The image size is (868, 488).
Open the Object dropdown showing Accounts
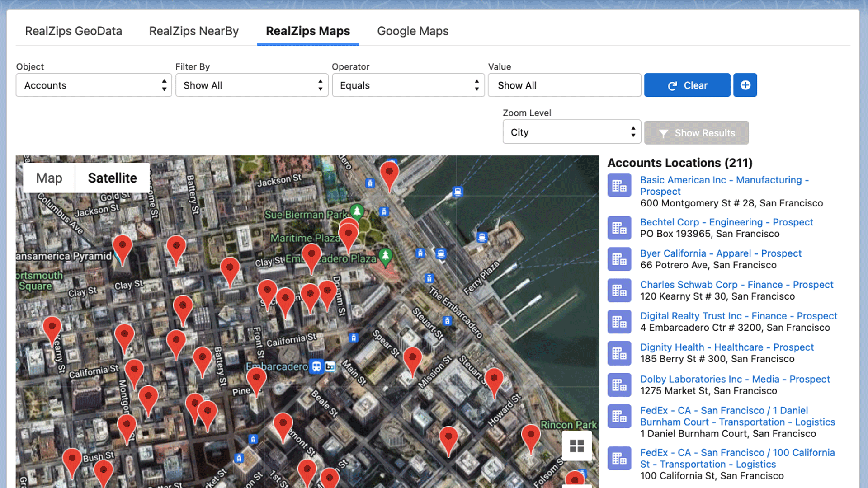click(x=94, y=85)
